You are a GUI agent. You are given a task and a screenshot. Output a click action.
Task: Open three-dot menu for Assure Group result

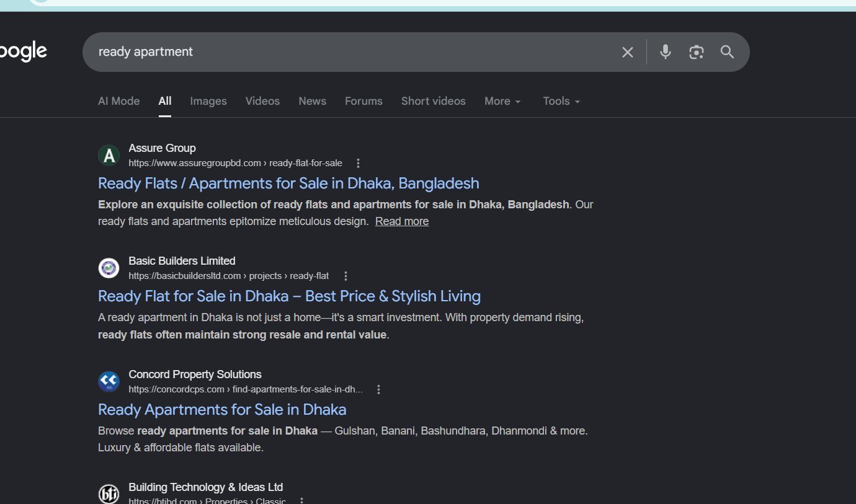tap(358, 163)
